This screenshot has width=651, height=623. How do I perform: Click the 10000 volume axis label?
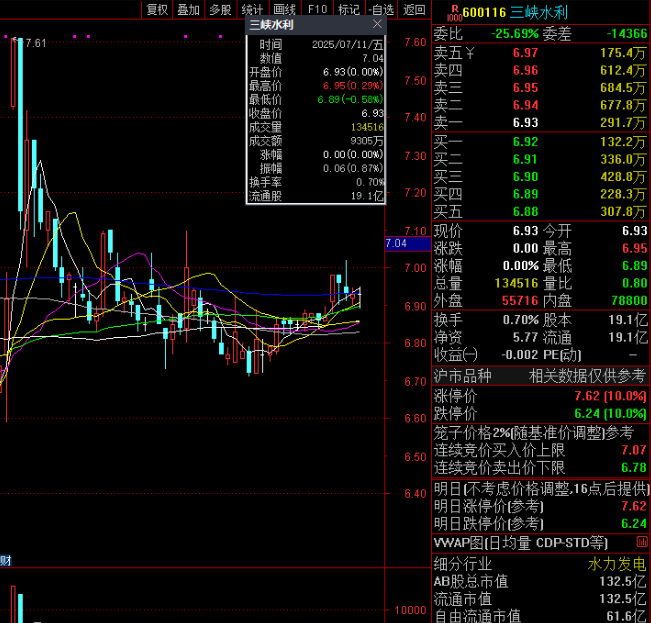tap(410, 610)
